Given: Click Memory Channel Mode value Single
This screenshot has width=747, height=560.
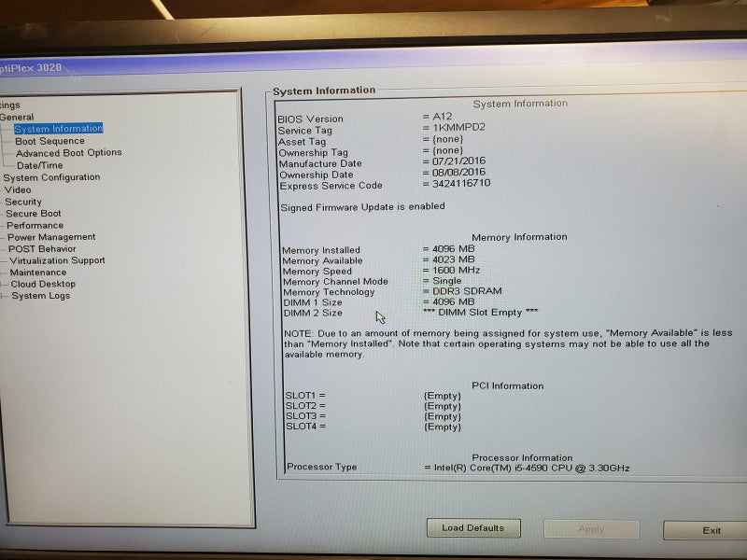Looking at the screenshot, I should coord(447,281).
